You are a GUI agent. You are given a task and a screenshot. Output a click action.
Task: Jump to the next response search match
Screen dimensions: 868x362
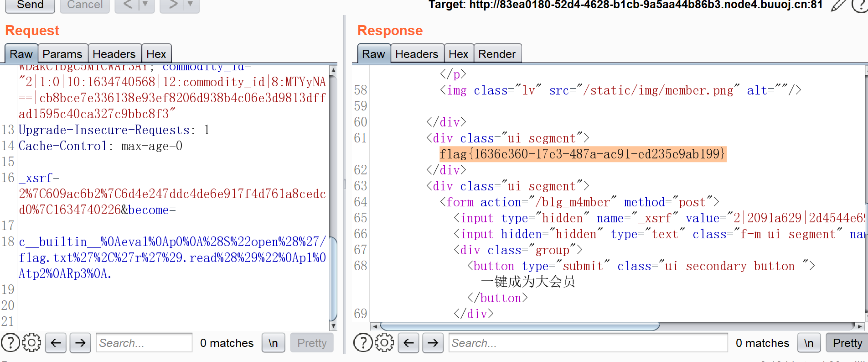433,343
